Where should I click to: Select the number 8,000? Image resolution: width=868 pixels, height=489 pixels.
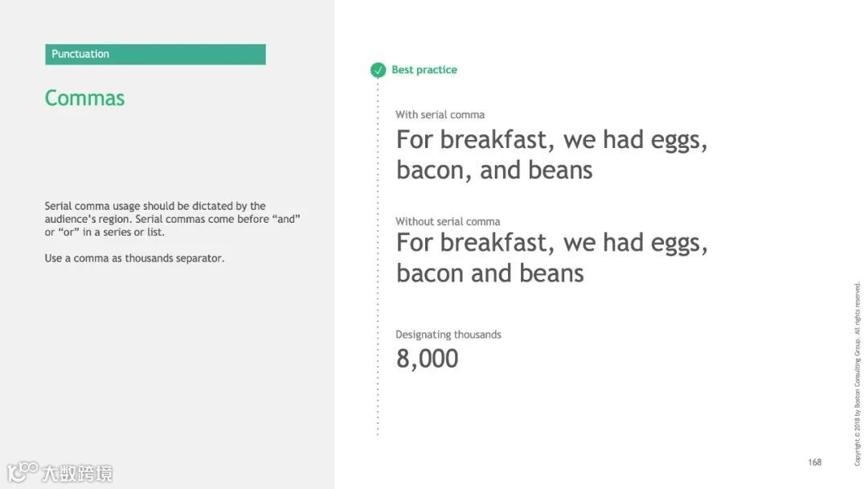point(427,359)
